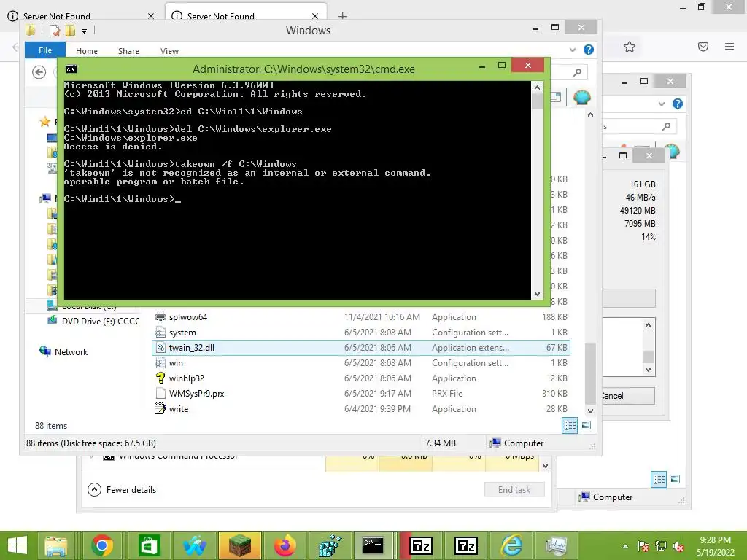Click the Start button on the taskbar
This screenshot has width=747, height=560.
coord(18,545)
